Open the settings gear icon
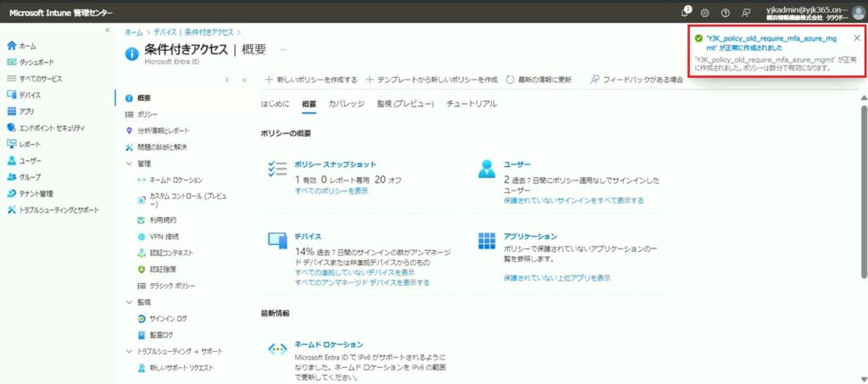This screenshot has height=384, width=868. point(705,13)
